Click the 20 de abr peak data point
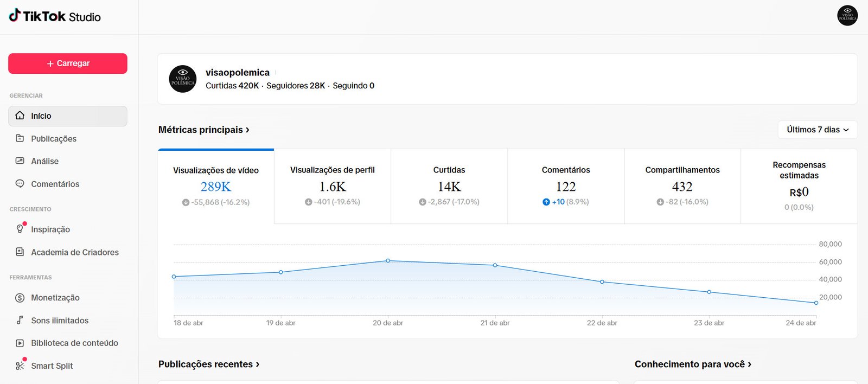 point(388,261)
